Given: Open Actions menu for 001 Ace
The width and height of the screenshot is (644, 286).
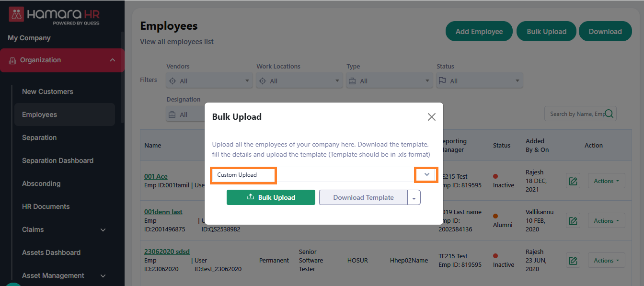Looking at the screenshot, I should tap(606, 181).
